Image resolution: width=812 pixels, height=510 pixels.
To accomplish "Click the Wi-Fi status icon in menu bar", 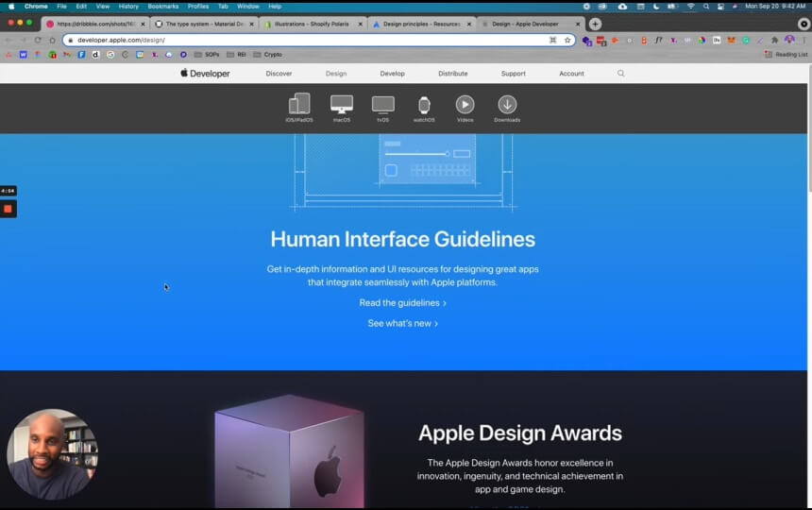I will (x=691, y=7).
